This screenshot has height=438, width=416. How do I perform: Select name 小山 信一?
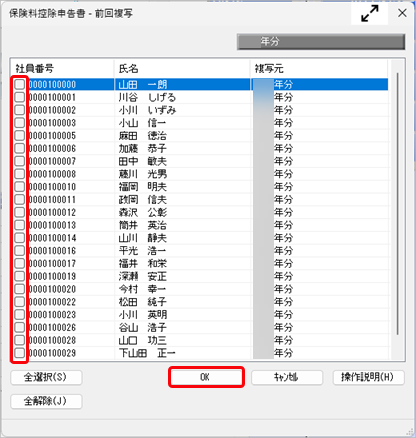143,123
